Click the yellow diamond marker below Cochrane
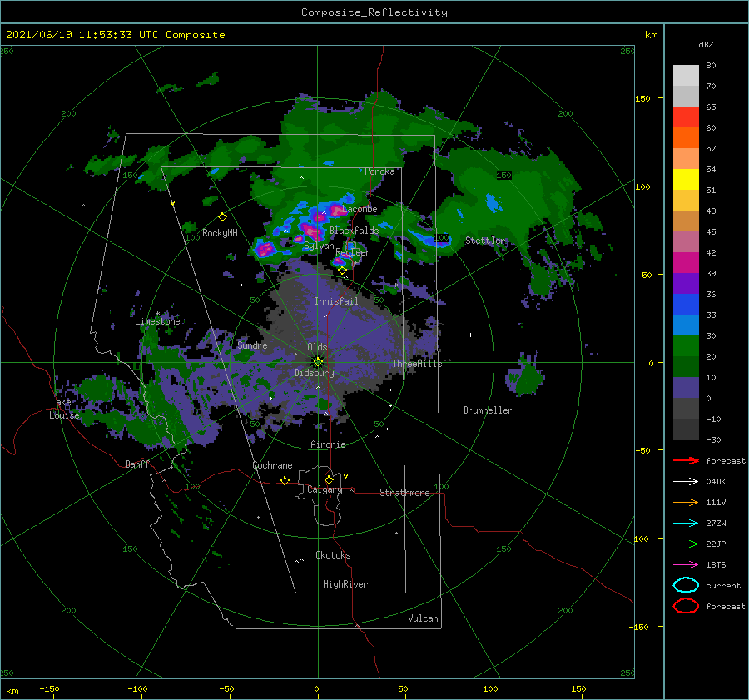 coord(285,480)
